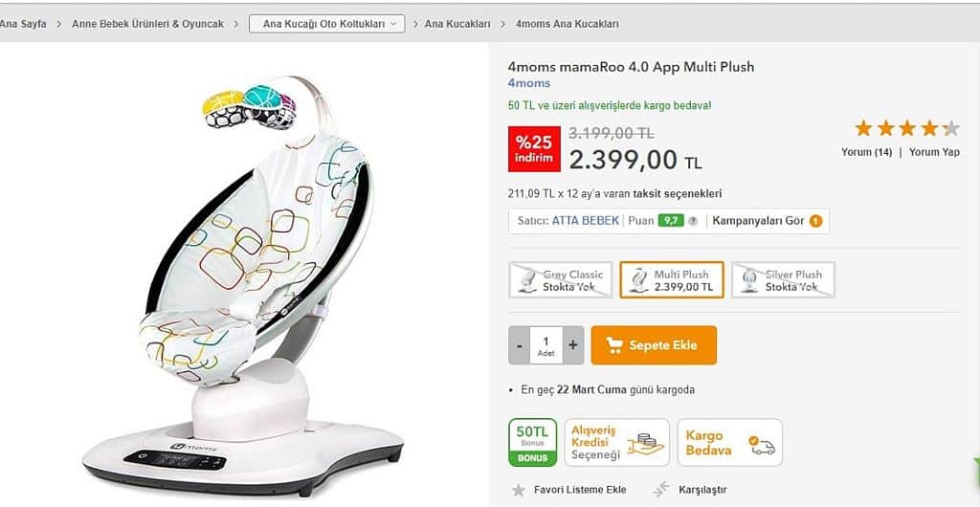Image resolution: width=980 pixels, height=507 pixels.
Task: Click the Yorum Yap link
Action: click(x=934, y=152)
